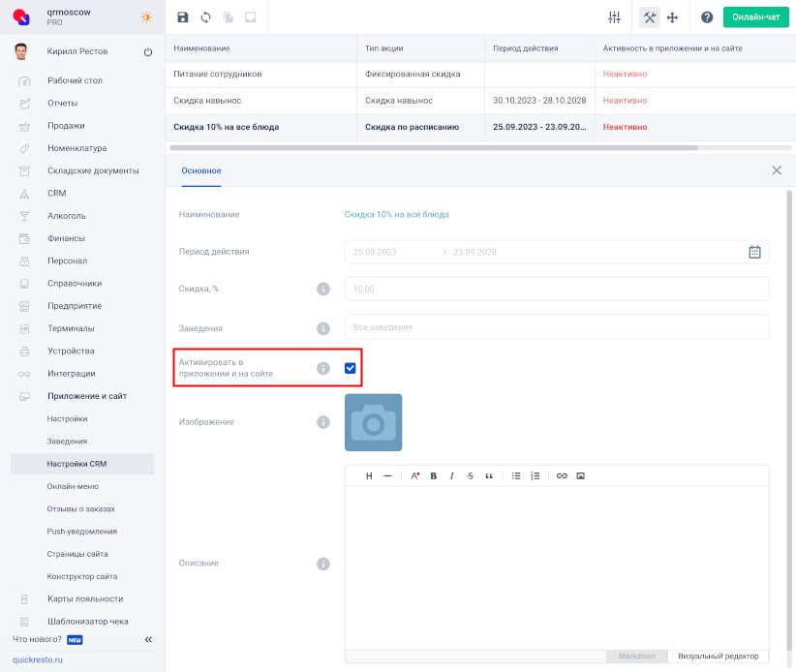
Task: Click Что нового? link
Action: click(37, 639)
